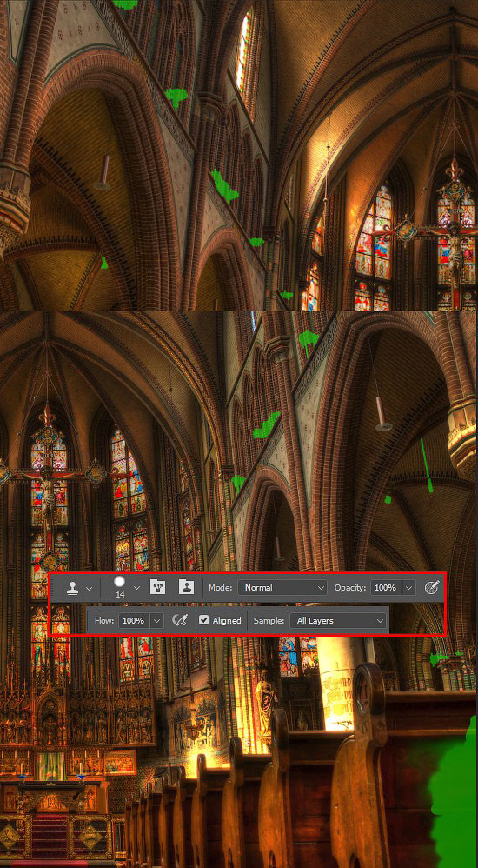Click the Opacity 100% input field

(385, 588)
